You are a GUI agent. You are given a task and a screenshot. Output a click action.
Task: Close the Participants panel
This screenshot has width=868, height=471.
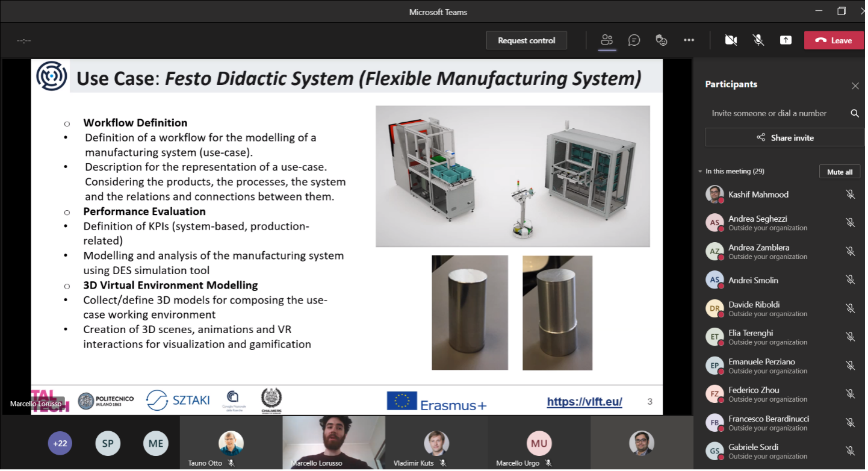[x=855, y=86]
